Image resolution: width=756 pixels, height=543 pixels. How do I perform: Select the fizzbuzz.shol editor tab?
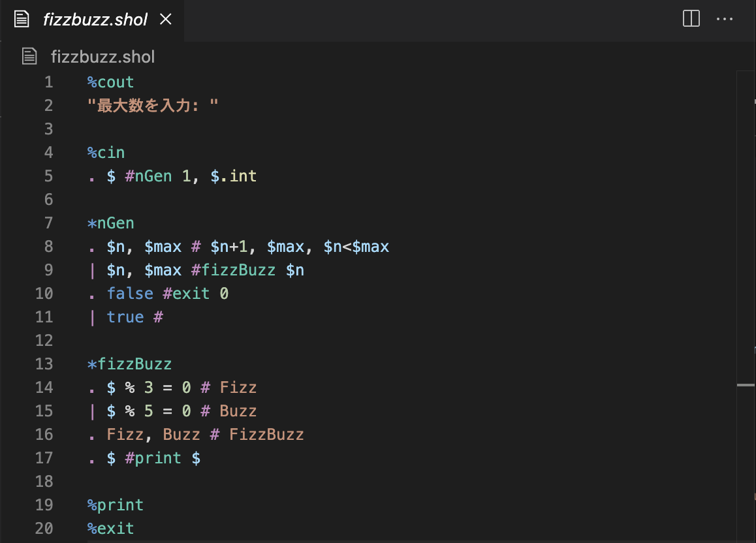point(92,20)
